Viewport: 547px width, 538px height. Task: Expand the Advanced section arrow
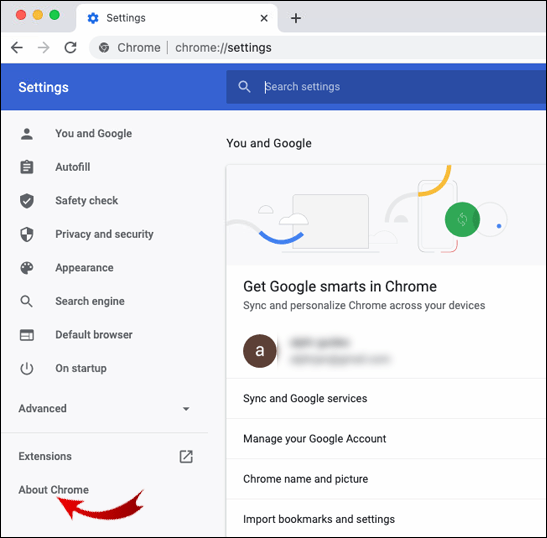point(186,409)
